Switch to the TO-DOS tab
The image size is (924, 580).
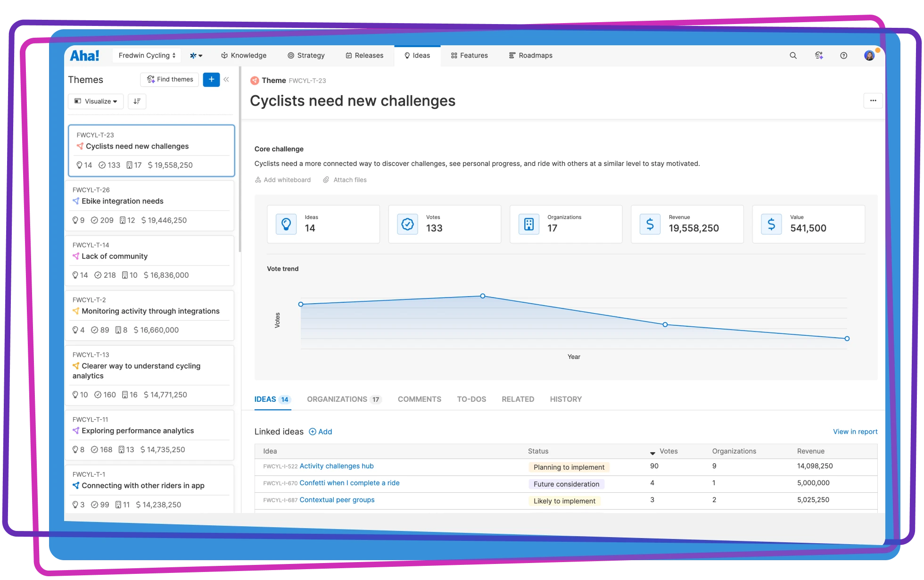click(471, 399)
